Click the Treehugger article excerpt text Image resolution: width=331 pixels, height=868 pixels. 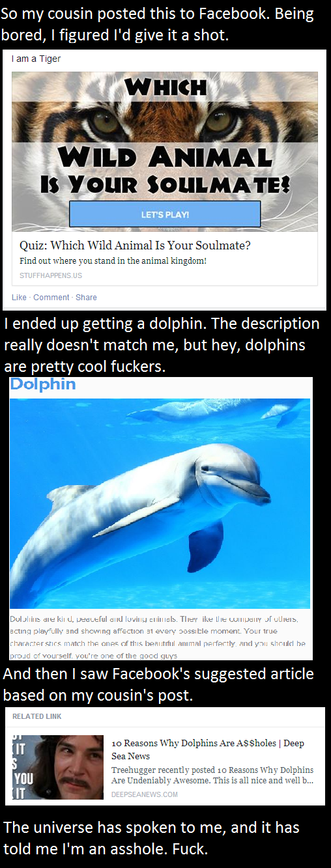213,775
